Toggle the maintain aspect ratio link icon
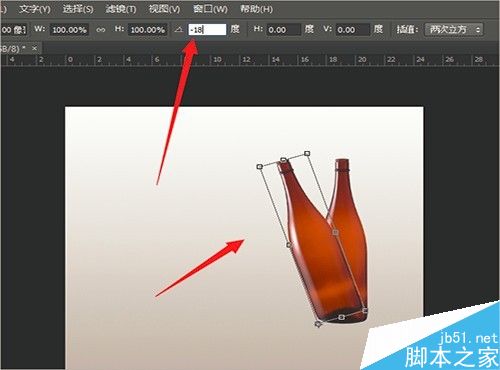500x370 pixels. pos(101,30)
